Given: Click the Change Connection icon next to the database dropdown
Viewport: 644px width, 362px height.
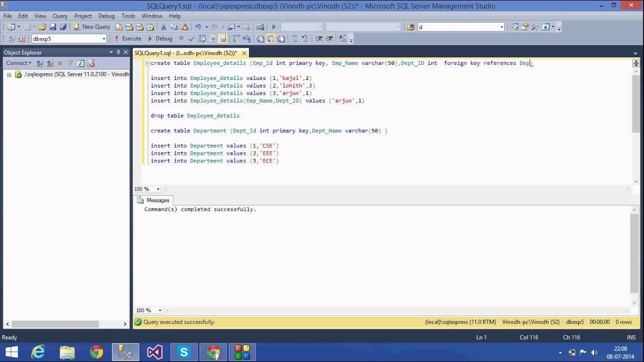Looking at the screenshot, I should point(22,39).
